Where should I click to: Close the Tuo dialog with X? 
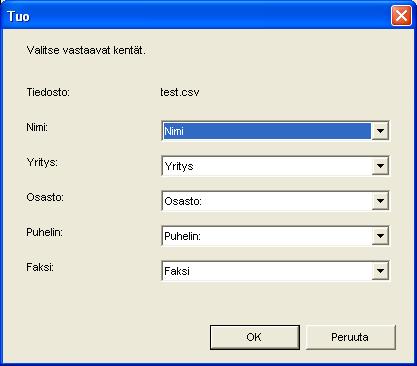[x=401, y=16]
